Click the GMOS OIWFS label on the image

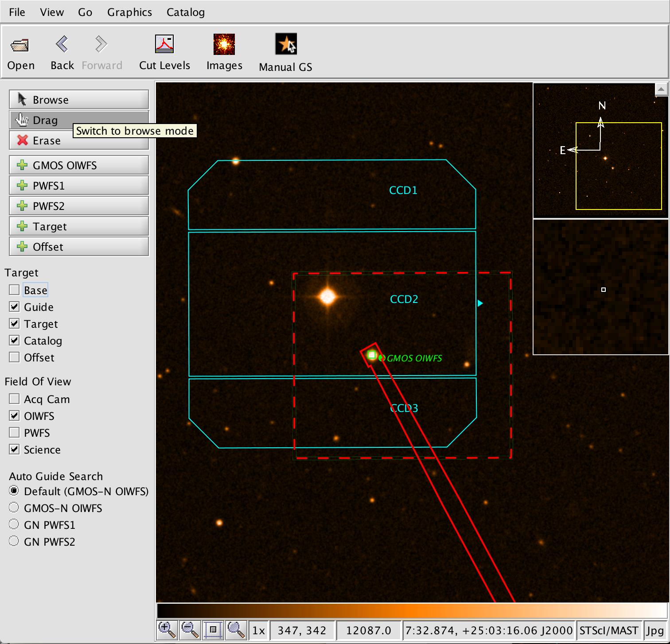click(x=414, y=358)
